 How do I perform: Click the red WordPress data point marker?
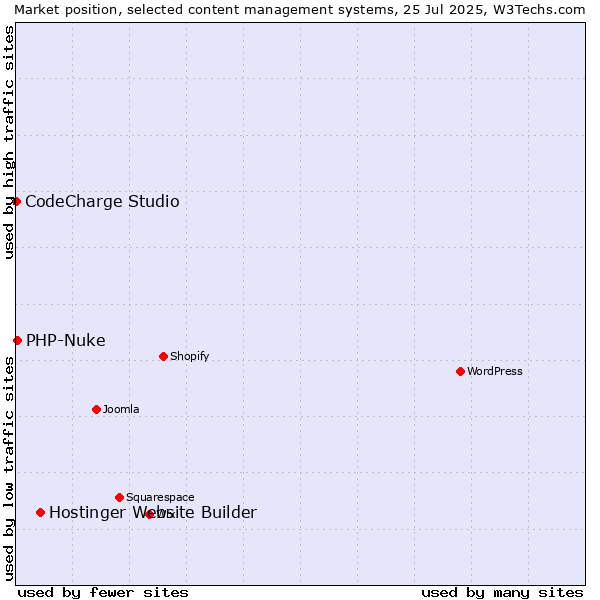coord(460,371)
